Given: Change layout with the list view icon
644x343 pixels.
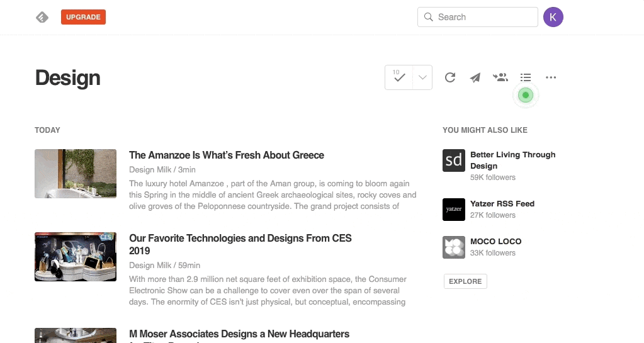Looking at the screenshot, I should pos(526,77).
